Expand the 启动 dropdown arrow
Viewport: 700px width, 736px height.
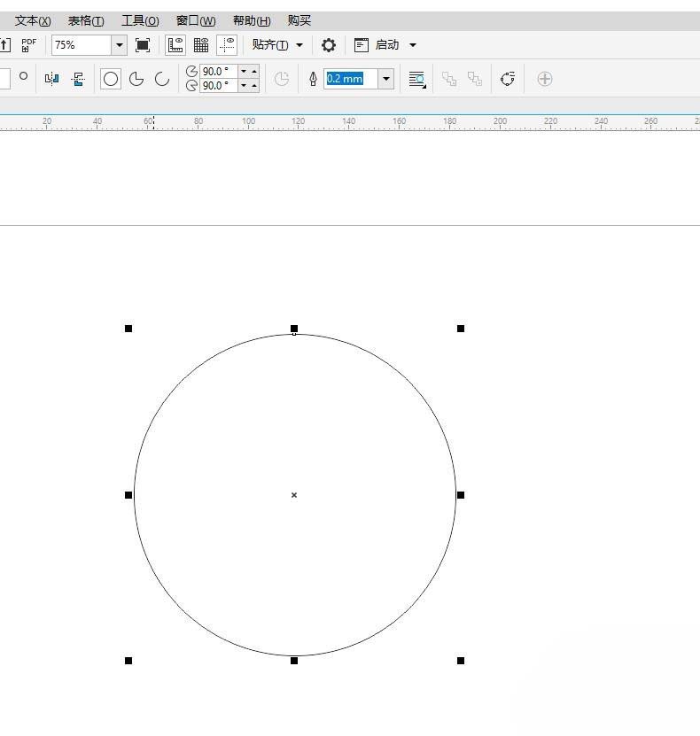pos(413,45)
